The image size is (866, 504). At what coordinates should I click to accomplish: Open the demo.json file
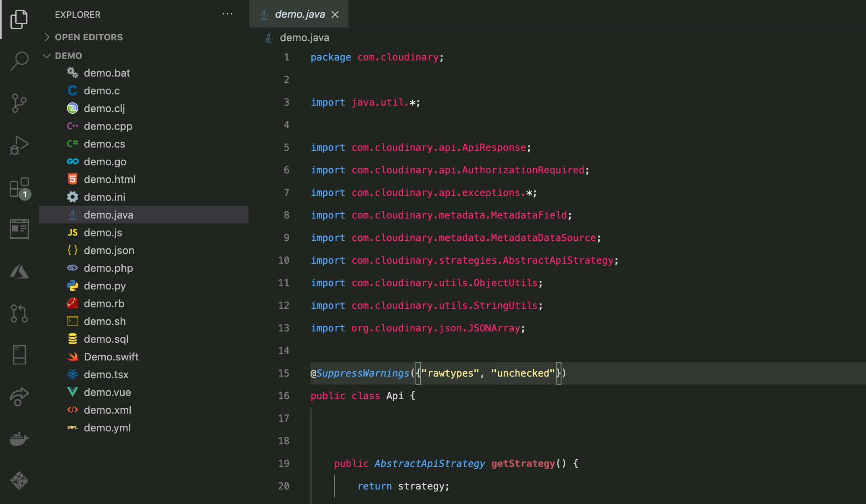click(109, 250)
